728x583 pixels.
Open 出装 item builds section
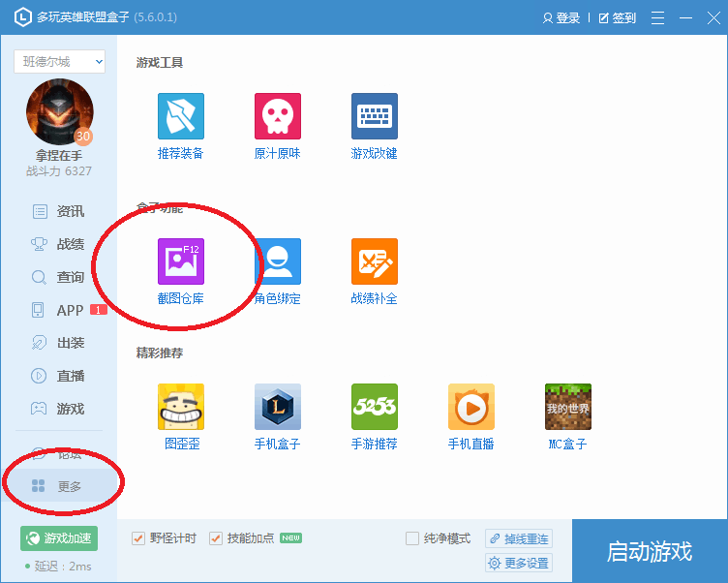tap(58, 343)
